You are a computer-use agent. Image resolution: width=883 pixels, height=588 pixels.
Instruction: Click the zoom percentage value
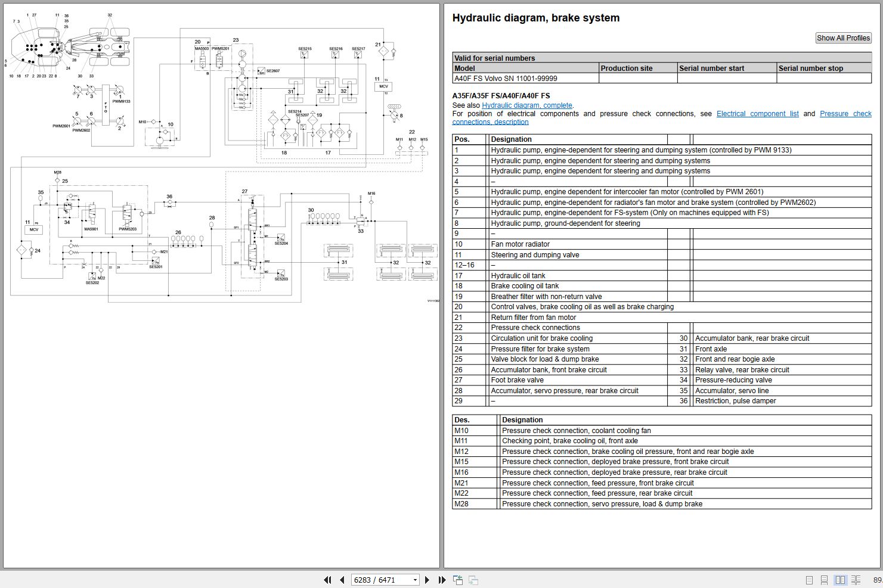coord(877,580)
